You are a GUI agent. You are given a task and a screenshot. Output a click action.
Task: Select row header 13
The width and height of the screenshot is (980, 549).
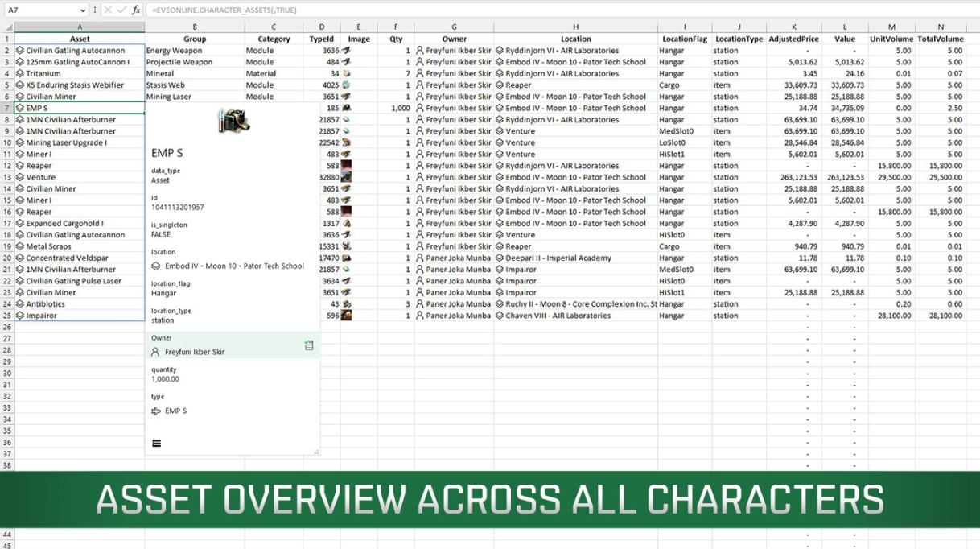tap(7, 177)
